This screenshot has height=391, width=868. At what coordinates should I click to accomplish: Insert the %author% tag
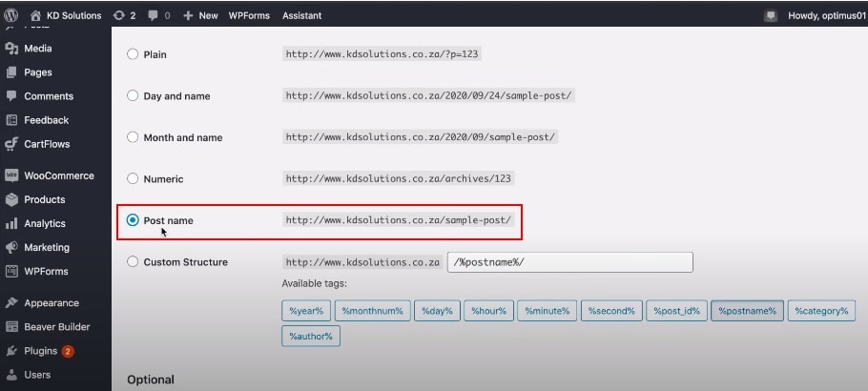pos(311,337)
